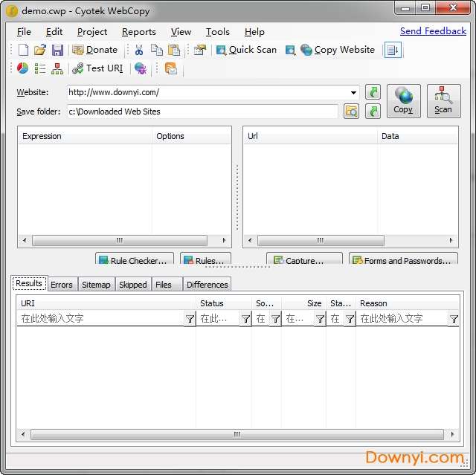This screenshot has height=475, width=476.
Task: Open the Tools menu
Action: tap(218, 32)
